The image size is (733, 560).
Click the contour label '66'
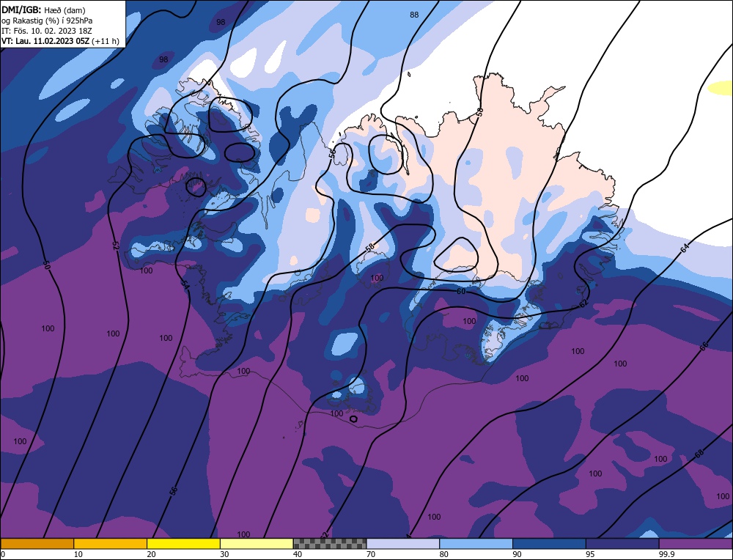tap(704, 345)
